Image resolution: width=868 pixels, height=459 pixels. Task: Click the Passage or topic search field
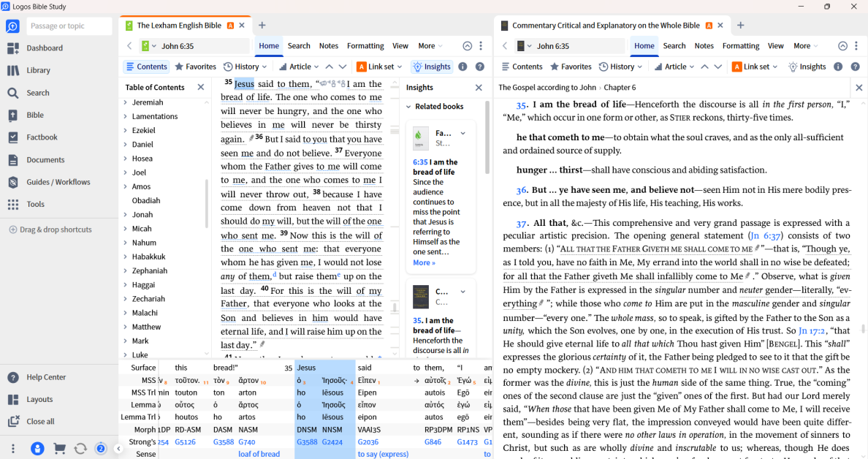(x=69, y=26)
